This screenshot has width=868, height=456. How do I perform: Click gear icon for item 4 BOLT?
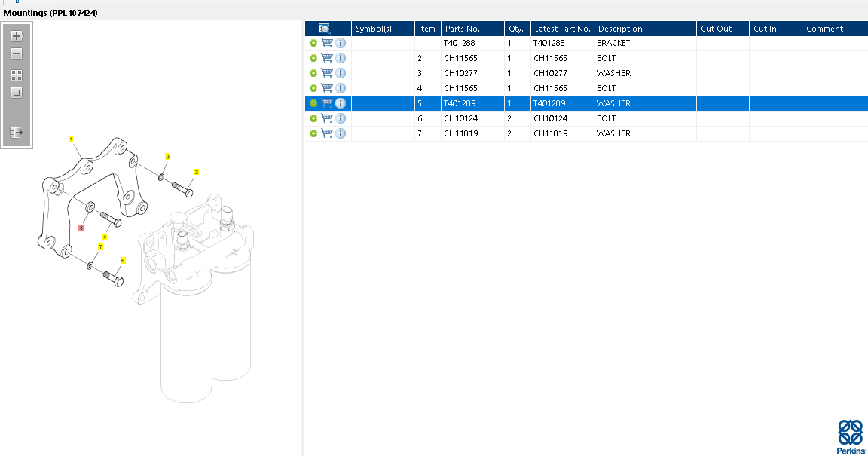pos(313,88)
